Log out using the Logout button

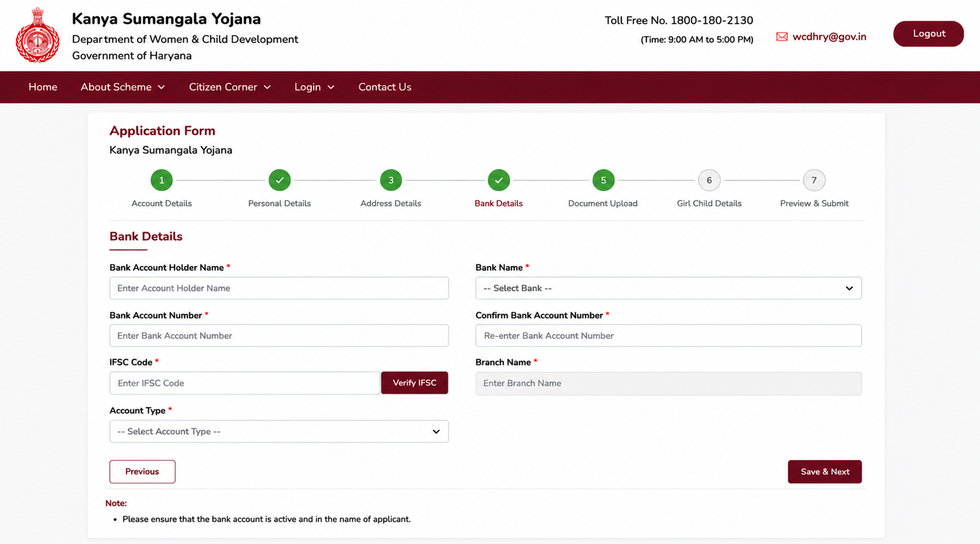point(929,34)
